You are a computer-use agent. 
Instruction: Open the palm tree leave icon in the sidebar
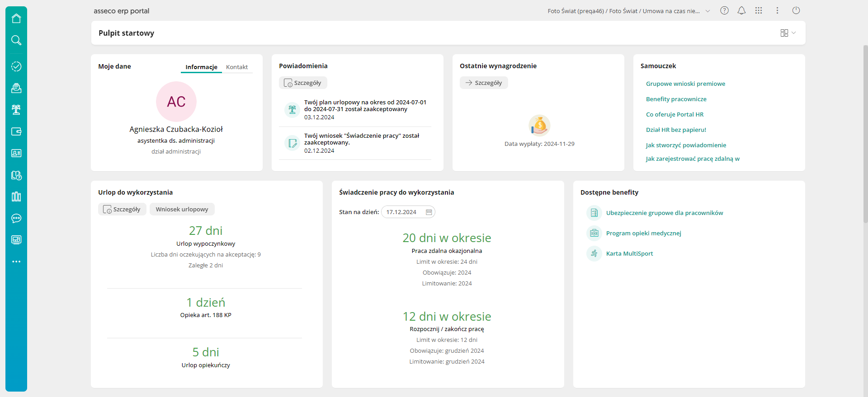coord(16,110)
